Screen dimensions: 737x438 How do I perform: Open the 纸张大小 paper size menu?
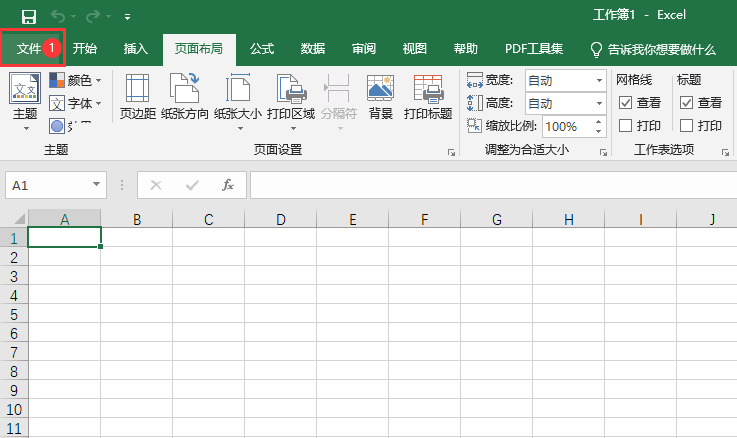[238, 102]
